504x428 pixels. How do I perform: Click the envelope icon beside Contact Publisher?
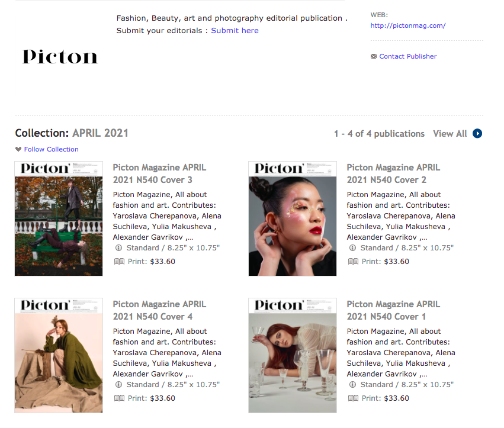pos(374,56)
